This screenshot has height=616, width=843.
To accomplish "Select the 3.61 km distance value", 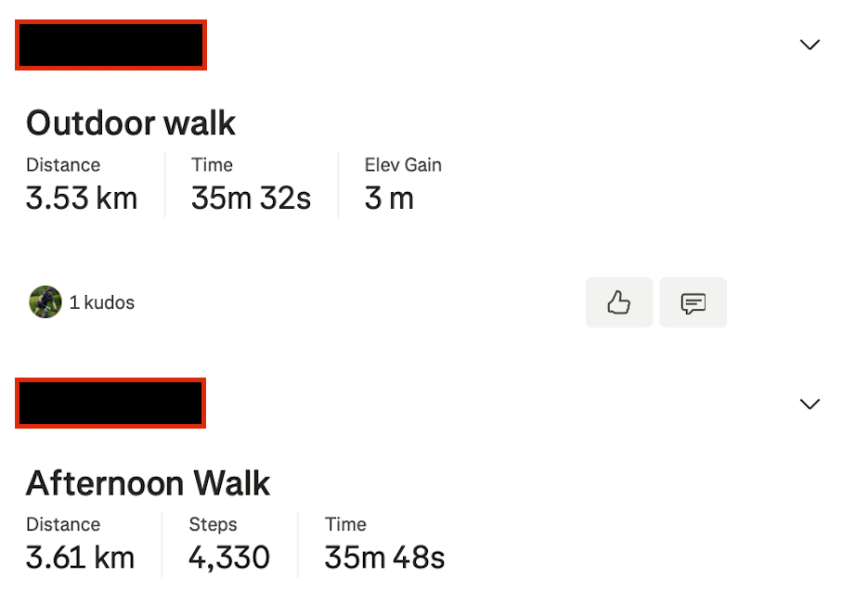I will point(80,558).
